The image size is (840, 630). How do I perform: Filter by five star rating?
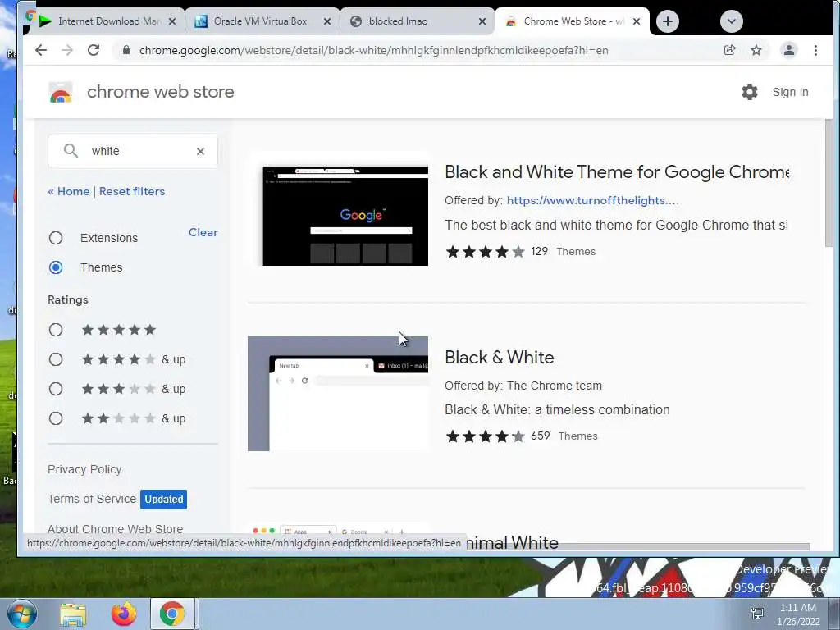click(56, 330)
